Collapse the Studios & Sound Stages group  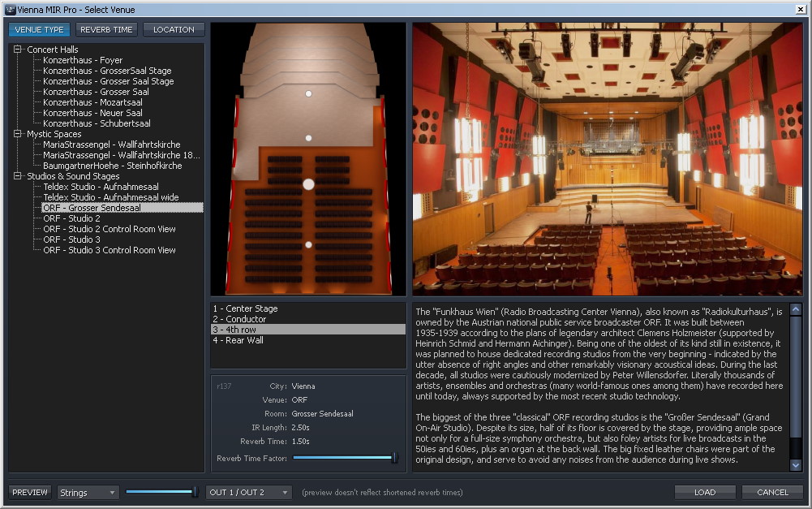(x=18, y=176)
